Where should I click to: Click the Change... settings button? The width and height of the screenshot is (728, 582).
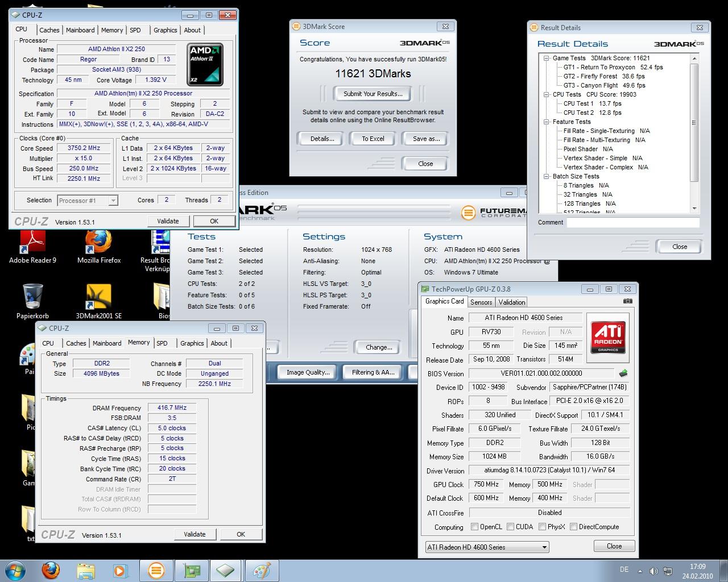click(x=379, y=347)
